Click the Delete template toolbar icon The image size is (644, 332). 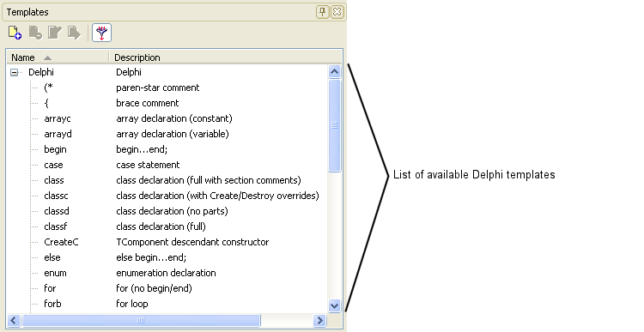(35, 33)
